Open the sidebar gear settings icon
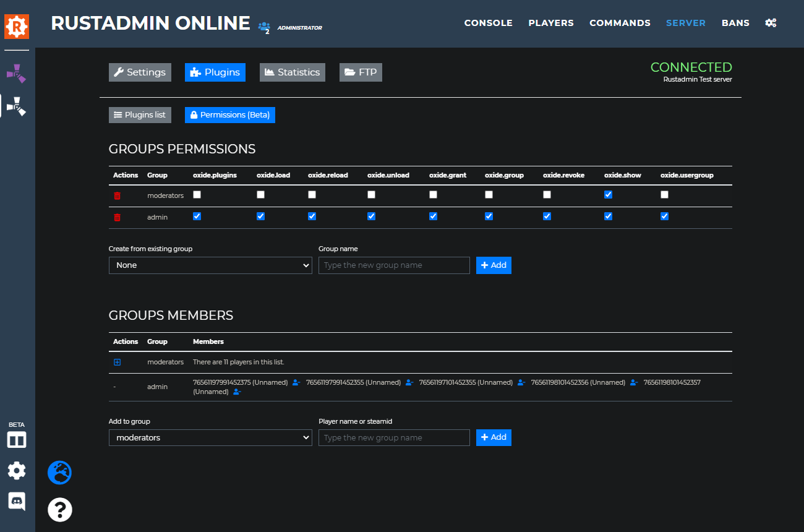This screenshot has height=532, width=804. coord(17,471)
